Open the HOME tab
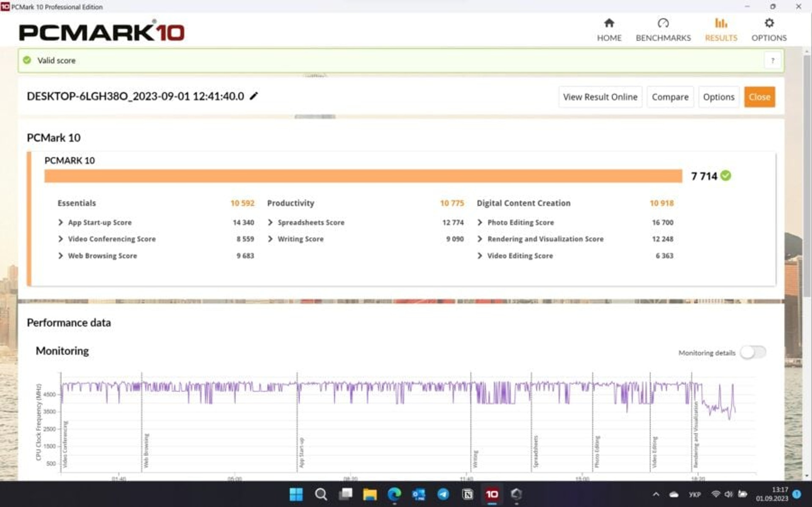The height and width of the screenshot is (507, 812). (x=609, y=30)
